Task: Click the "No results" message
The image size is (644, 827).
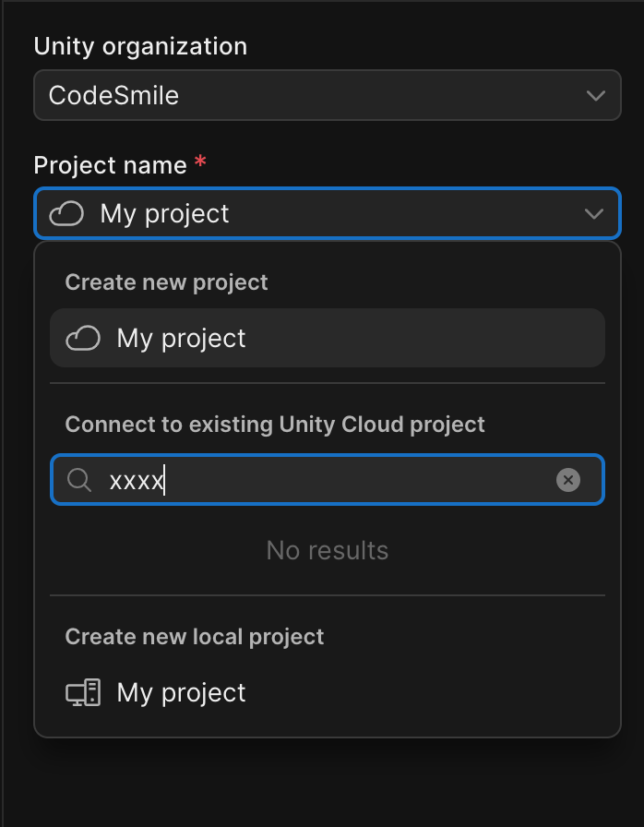Action: pos(327,551)
